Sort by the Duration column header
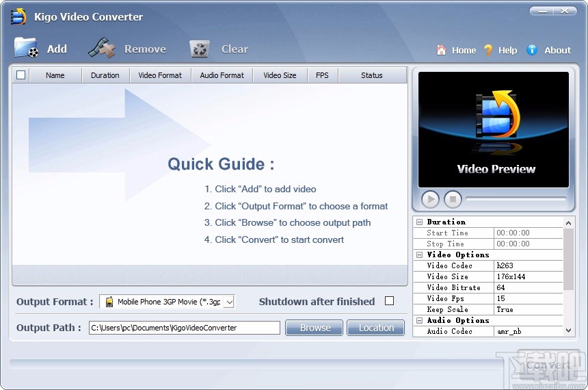The width and height of the screenshot is (588, 390). tap(105, 75)
